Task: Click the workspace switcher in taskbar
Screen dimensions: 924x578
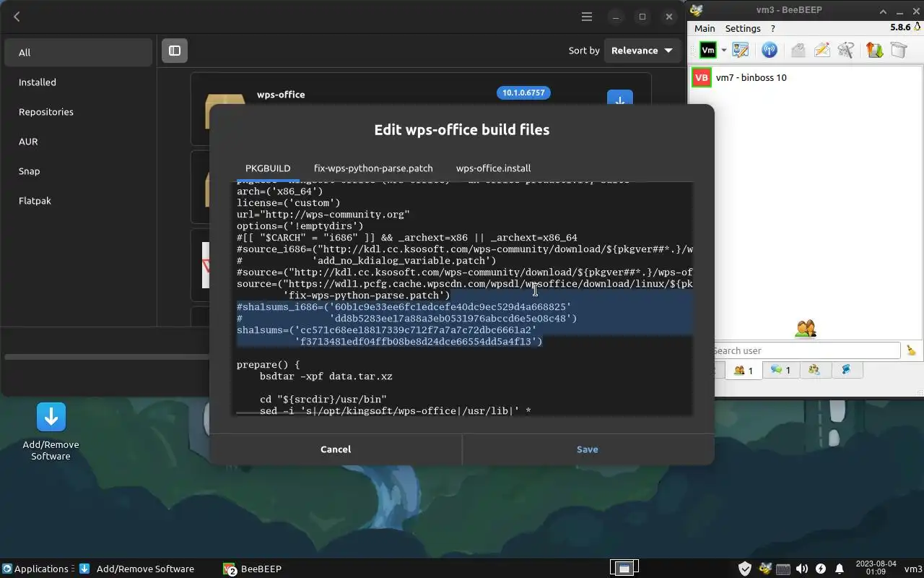Action: (x=624, y=568)
